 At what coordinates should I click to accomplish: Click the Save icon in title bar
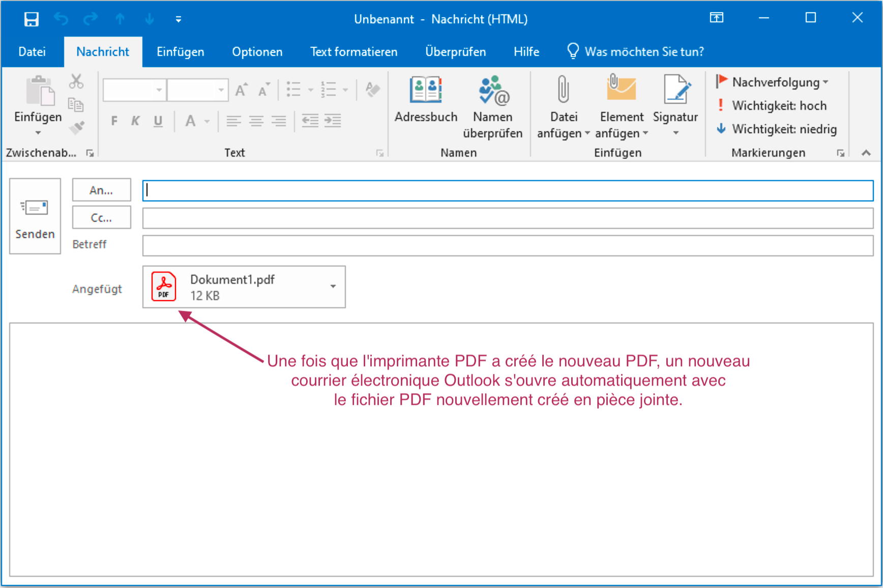point(31,19)
